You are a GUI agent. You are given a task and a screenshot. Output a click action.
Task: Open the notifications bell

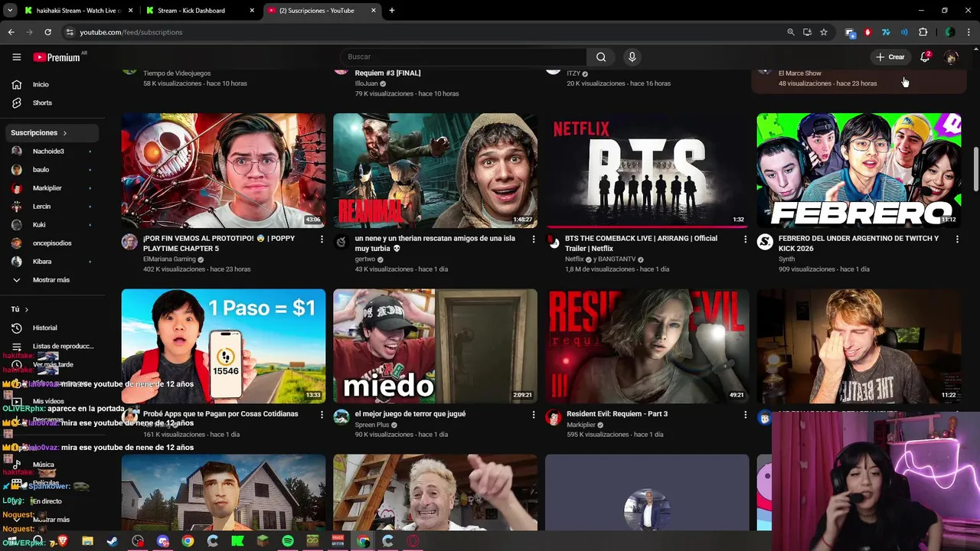point(925,57)
